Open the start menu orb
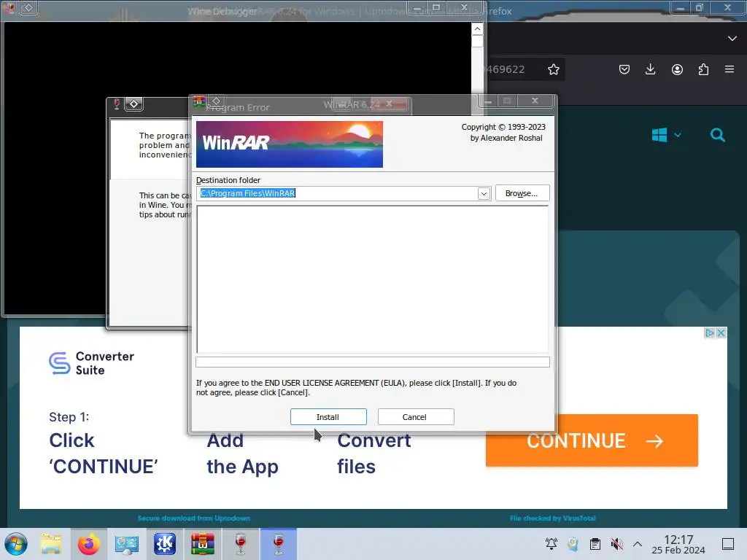 click(16, 544)
